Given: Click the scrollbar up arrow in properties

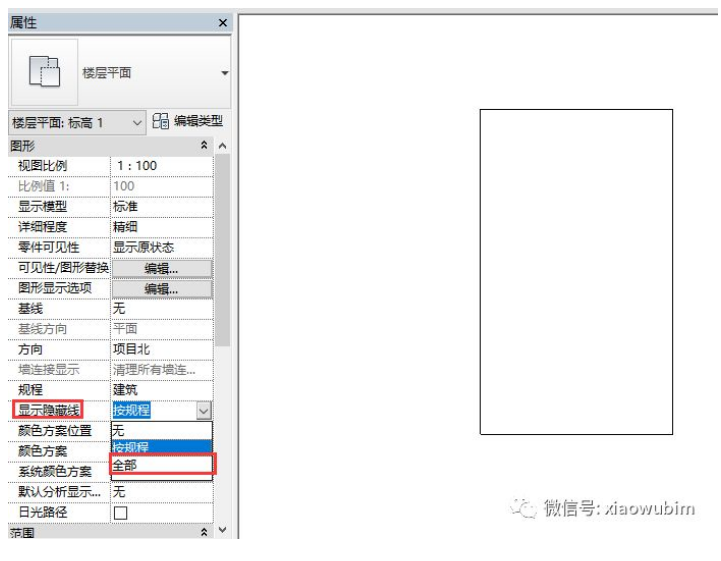Looking at the screenshot, I should tap(223, 146).
